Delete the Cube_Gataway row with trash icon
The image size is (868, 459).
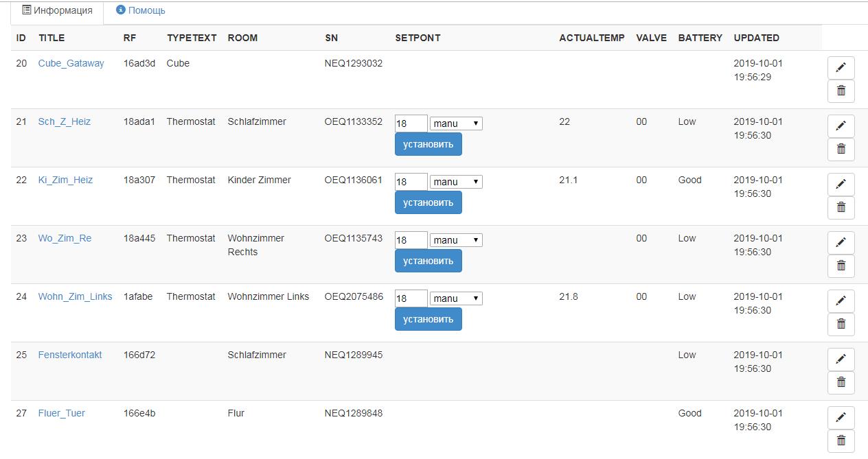[841, 91]
